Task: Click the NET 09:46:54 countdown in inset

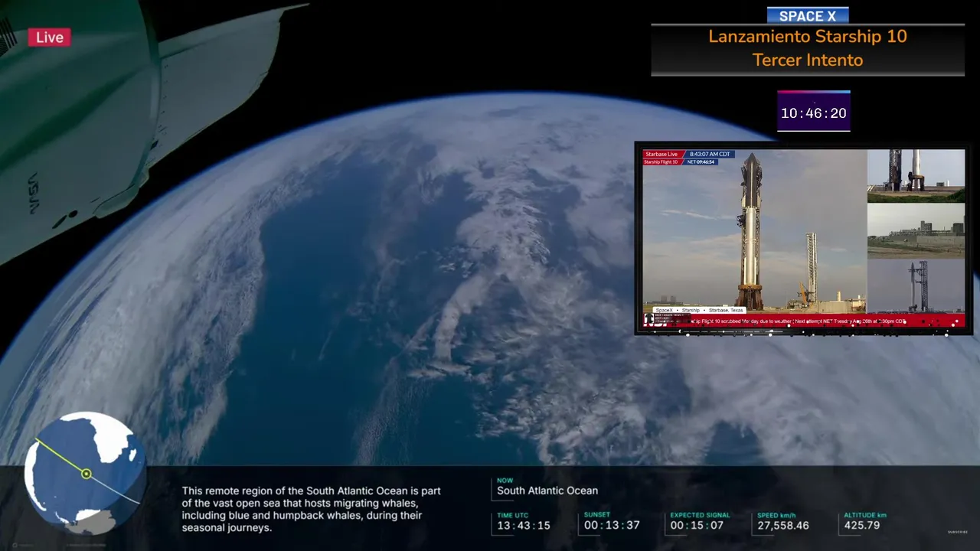Action: coord(700,162)
